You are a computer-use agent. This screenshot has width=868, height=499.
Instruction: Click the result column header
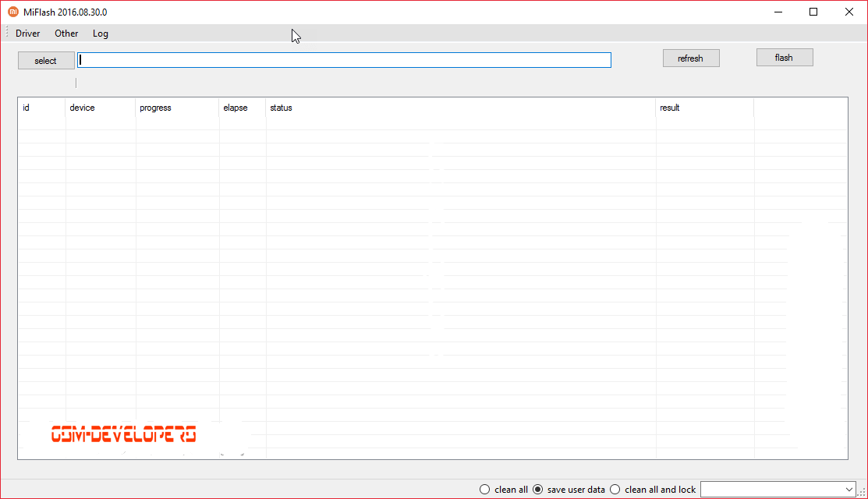pyautogui.click(x=705, y=108)
